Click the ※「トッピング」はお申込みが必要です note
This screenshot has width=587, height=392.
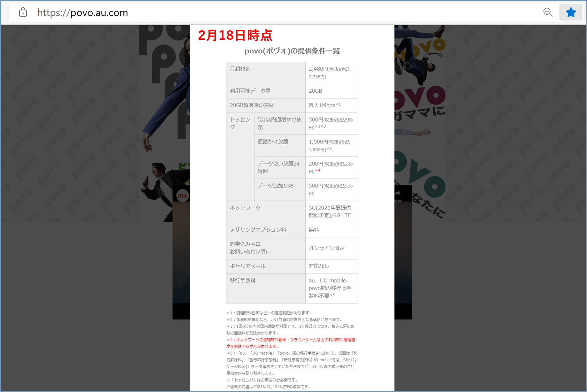tap(262, 380)
